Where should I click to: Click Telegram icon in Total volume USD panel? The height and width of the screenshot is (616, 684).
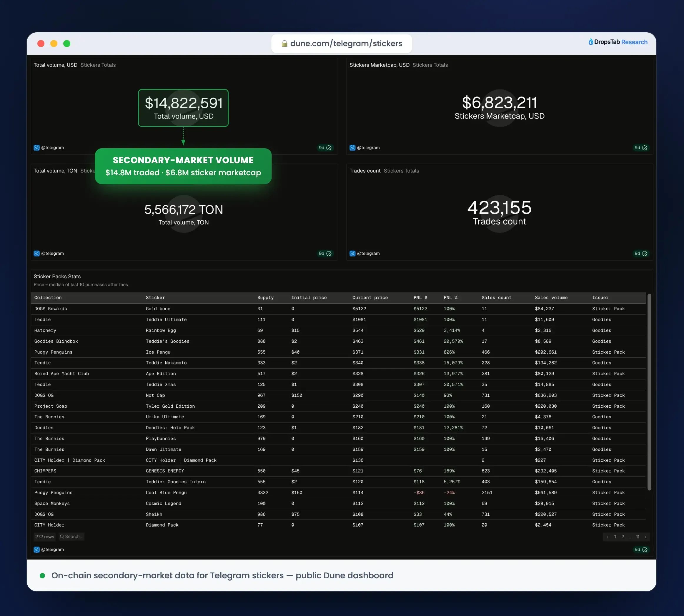tap(36, 148)
